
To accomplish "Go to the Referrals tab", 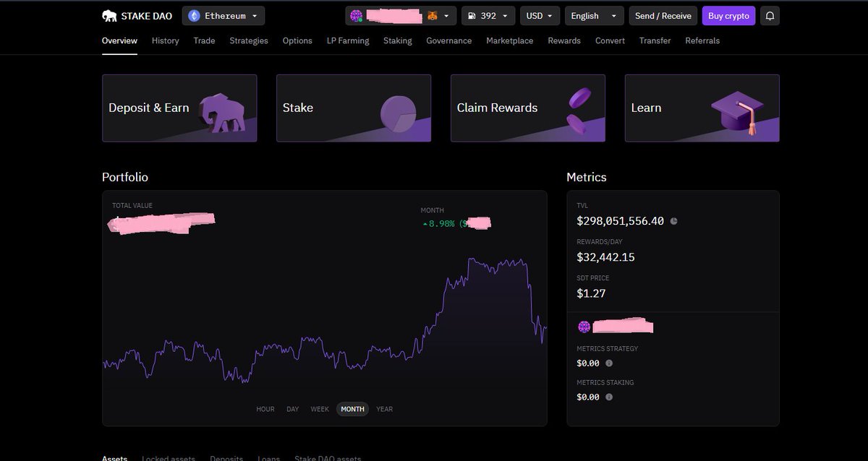I will click(702, 40).
